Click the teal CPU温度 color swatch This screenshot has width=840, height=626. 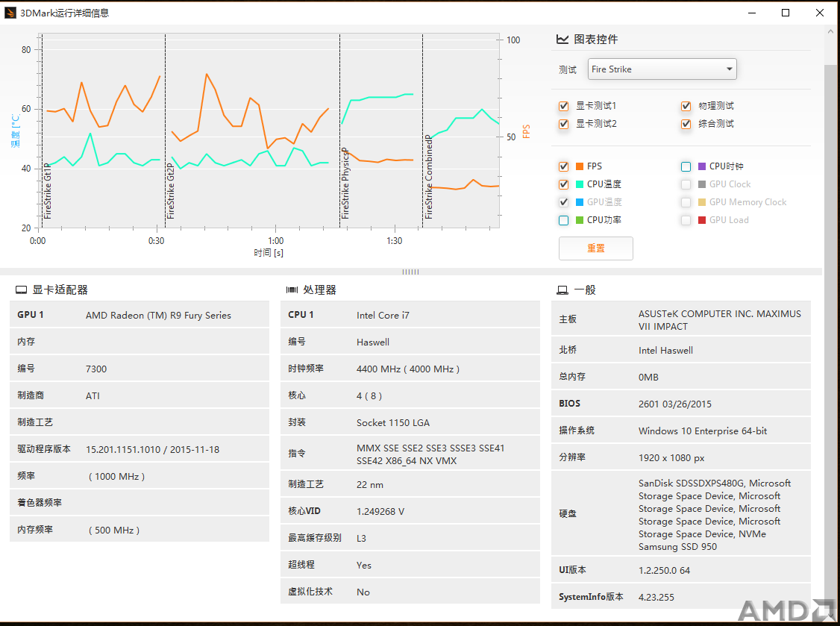tap(580, 184)
